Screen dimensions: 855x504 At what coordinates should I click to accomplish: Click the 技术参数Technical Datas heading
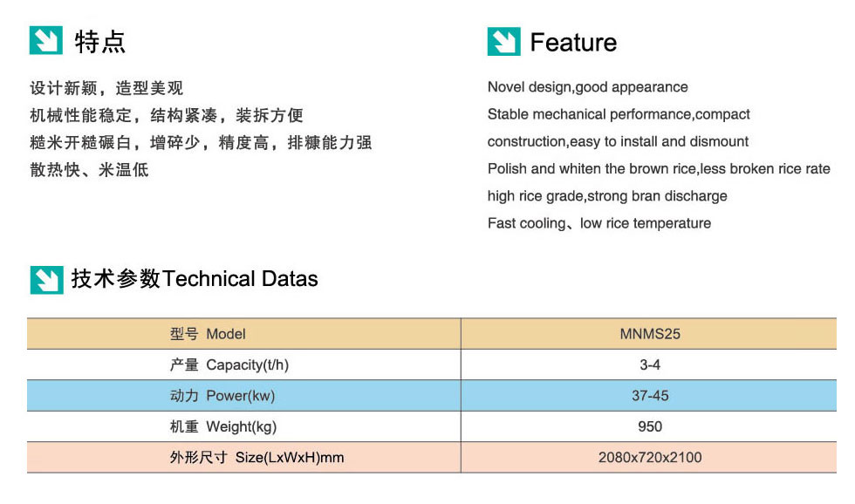pos(195,279)
